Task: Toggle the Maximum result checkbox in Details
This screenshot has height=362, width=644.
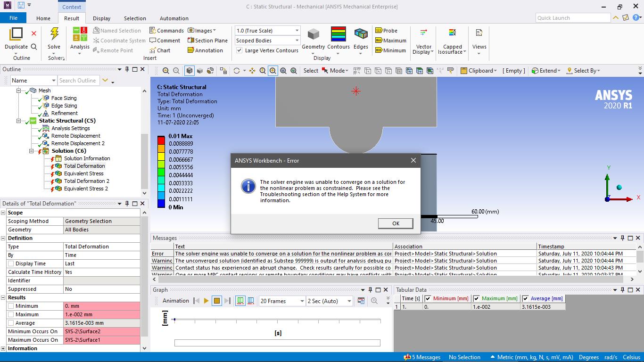Action: point(11,314)
